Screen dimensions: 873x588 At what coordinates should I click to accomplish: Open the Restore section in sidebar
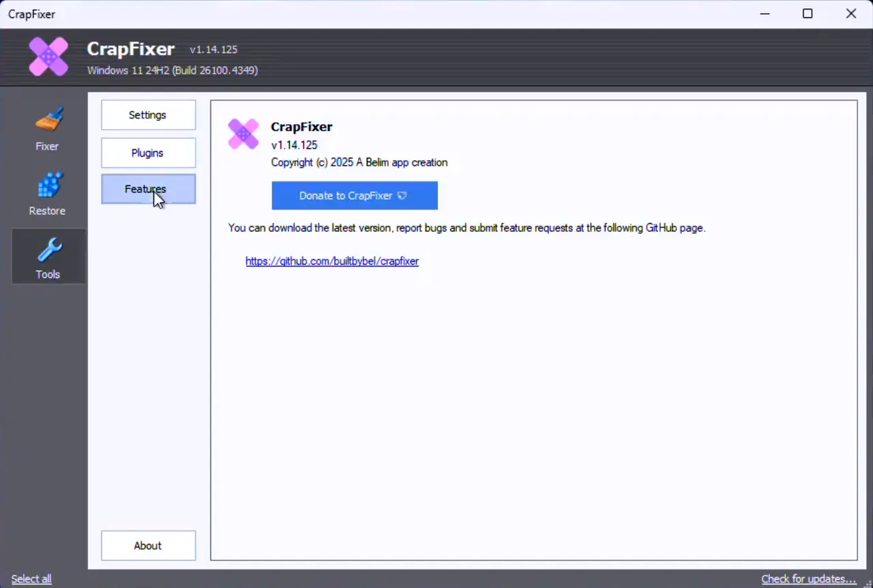[x=47, y=194]
